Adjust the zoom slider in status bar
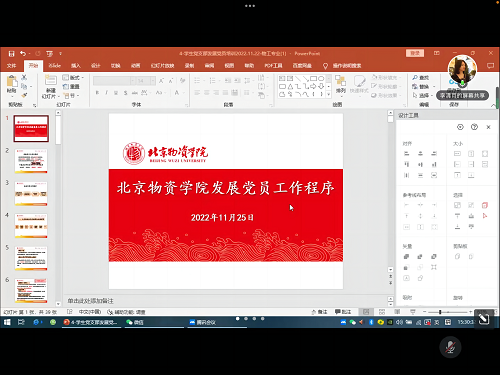 440,312
